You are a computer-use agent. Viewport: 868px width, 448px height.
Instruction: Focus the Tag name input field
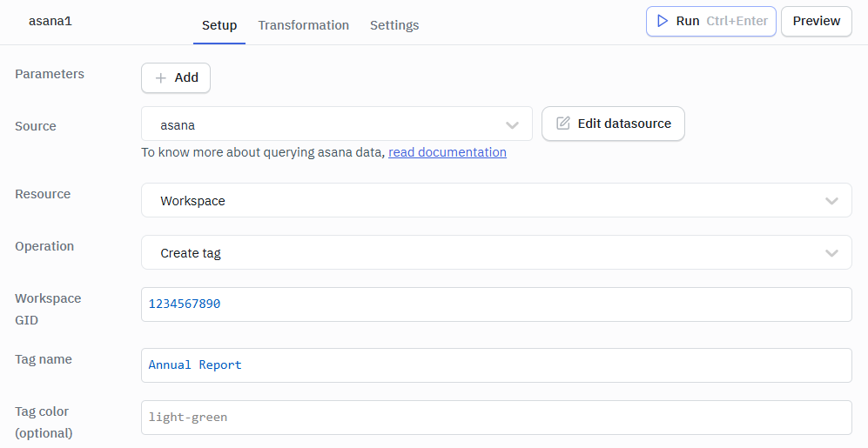point(496,365)
